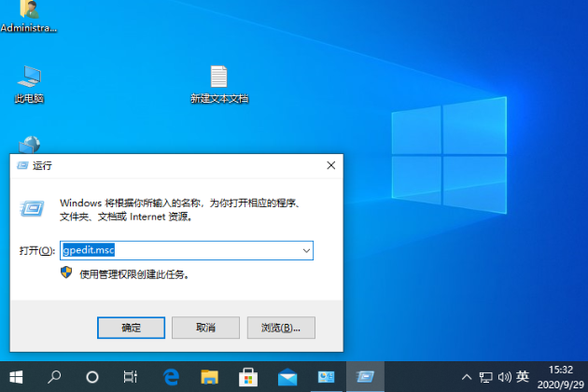Open the Windows Start menu
Viewport: 588px width, 392px height.
(16, 377)
